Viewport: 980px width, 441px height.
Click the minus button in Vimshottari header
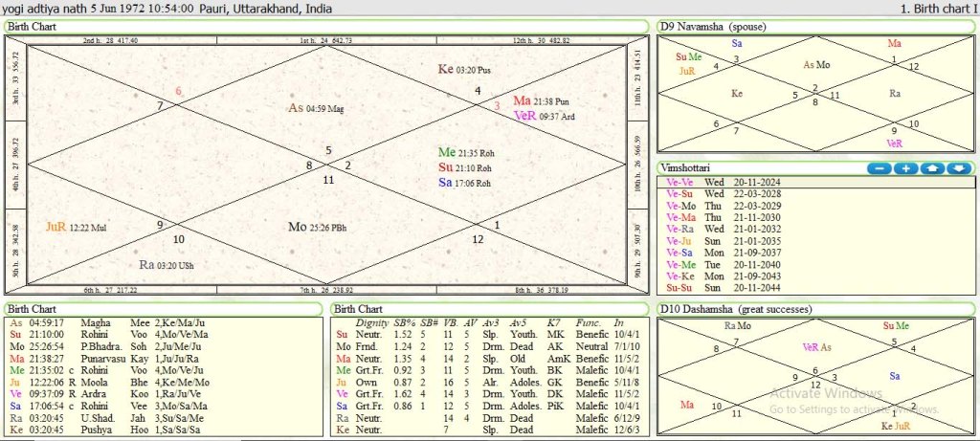pos(878,169)
